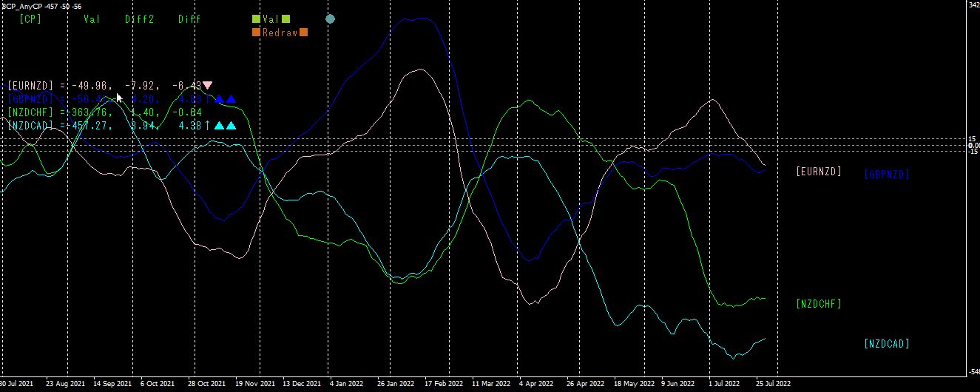Select the [NZDCHF] row label in the table
Viewport: 980px width, 392px height.
30,112
